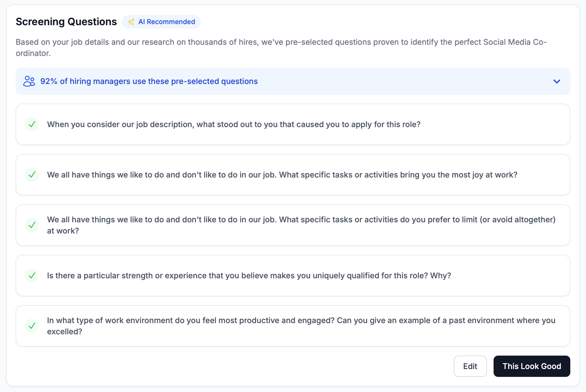Viewport: 586px width, 392px height.
Task: Click the AI sparkle icon in badge
Action: point(131,22)
